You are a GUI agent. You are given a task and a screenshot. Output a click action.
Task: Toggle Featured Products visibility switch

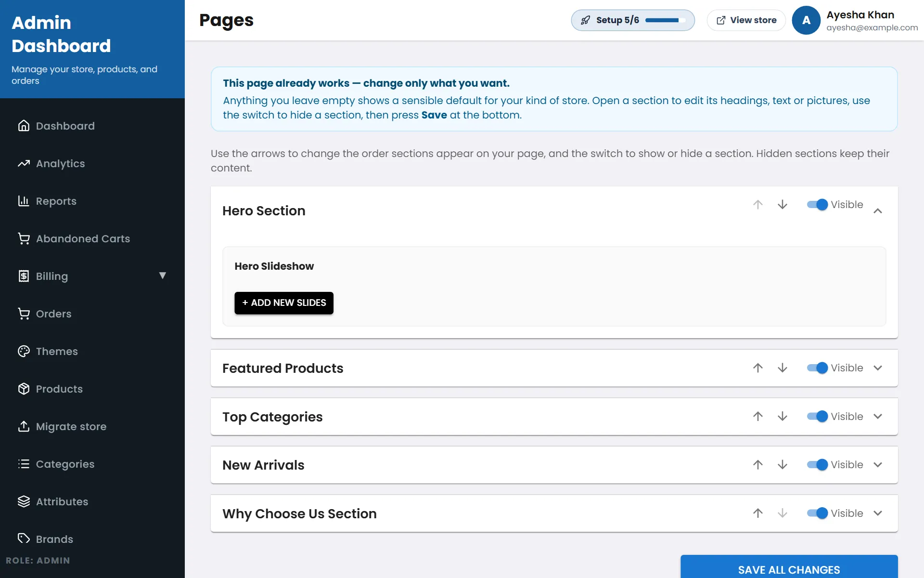pos(817,368)
